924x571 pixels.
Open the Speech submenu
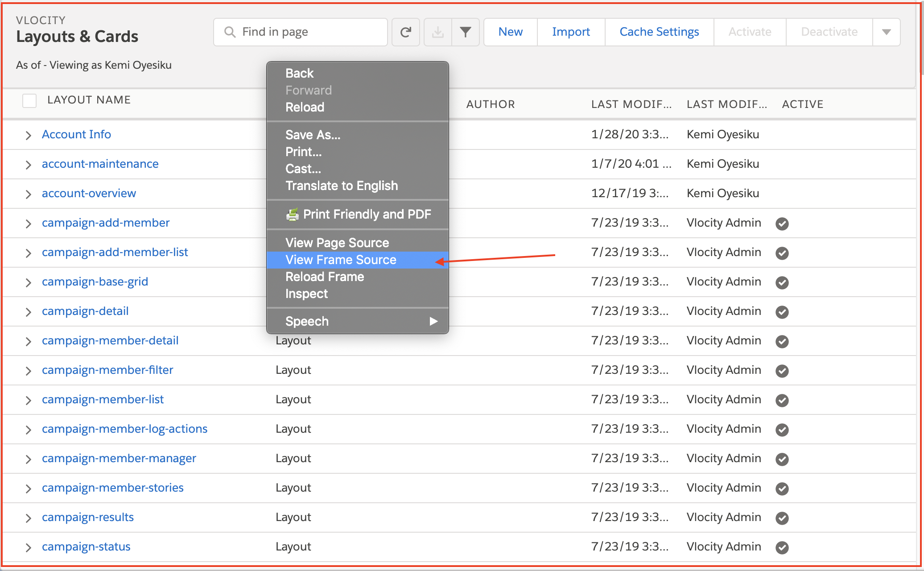358,321
